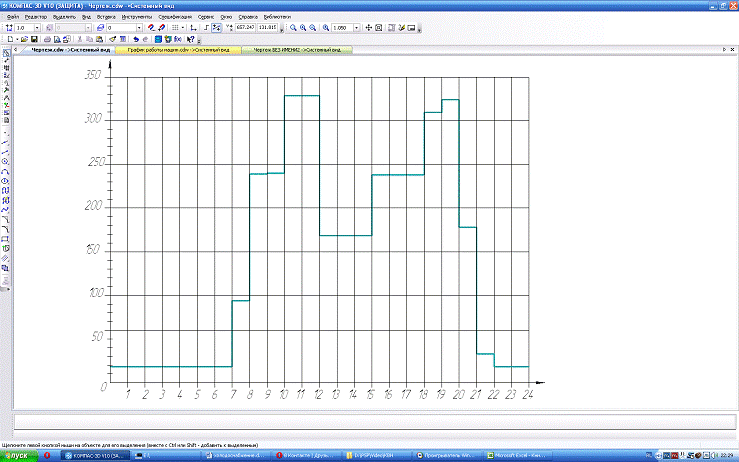
Task: Open the current layer 0 dropdown
Action: point(139,27)
